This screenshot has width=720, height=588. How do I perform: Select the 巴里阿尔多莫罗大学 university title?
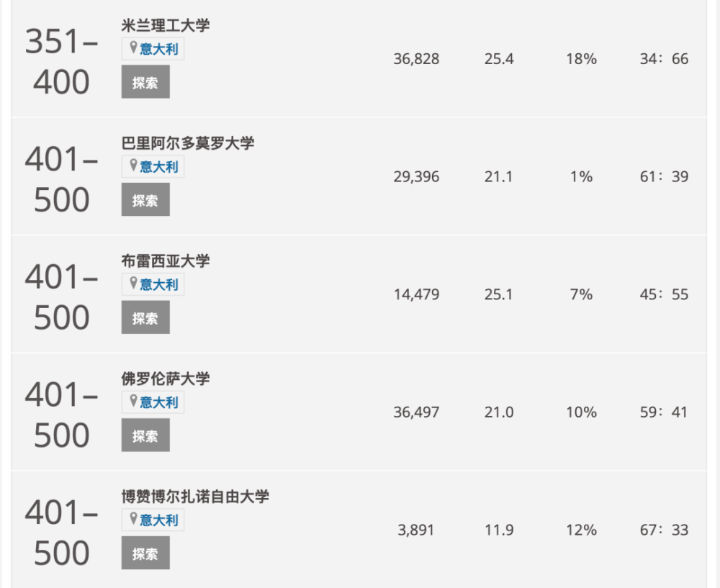click(188, 143)
